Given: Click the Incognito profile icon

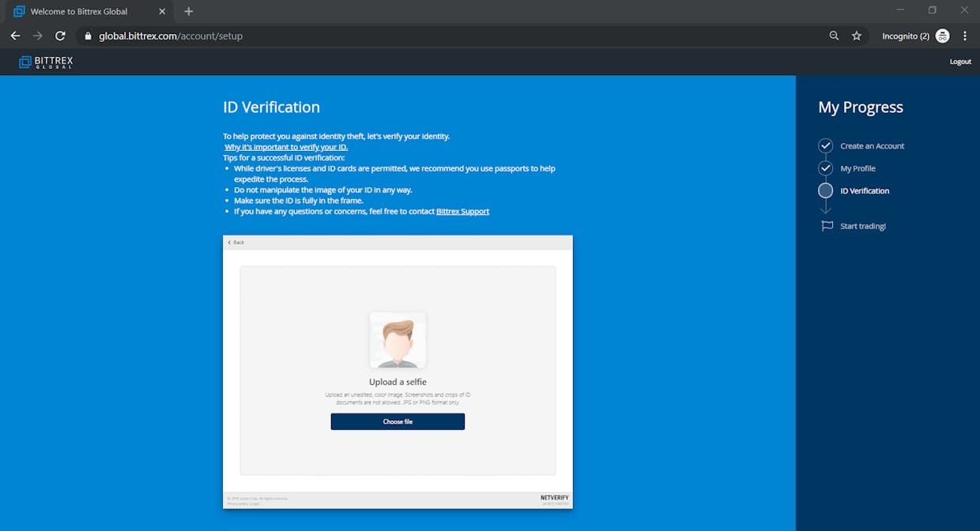Looking at the screenshot, I should pyautogui.click(x=942, y=36).
